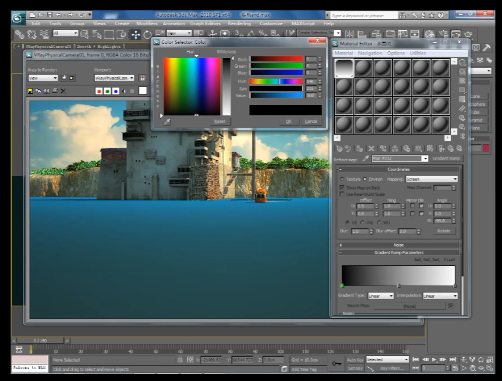Open the Area to Render dropdown
Screen dimensions: 502x381
click(x=43, y=78)
